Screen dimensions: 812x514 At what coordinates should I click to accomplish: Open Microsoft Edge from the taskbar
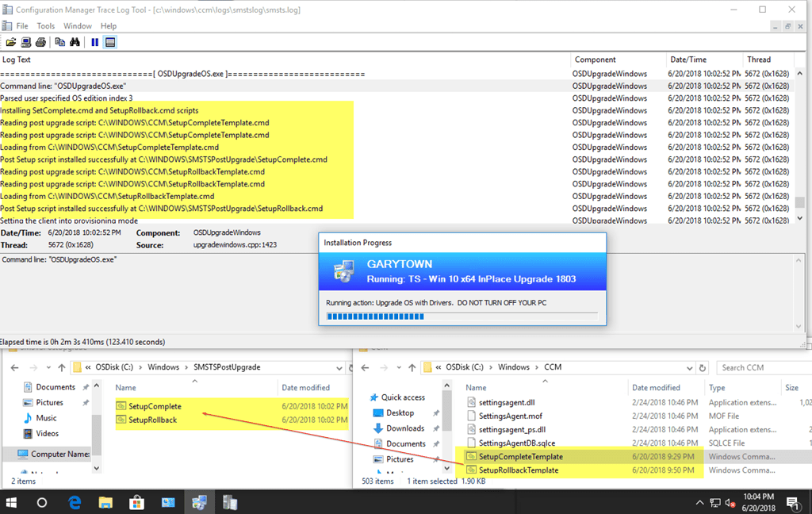[75, 503]
